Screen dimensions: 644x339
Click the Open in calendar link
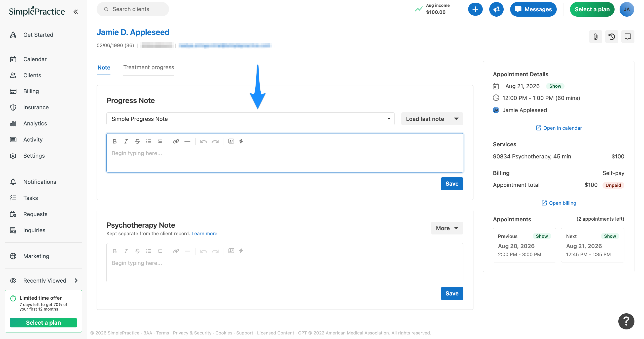pos(559,128)
